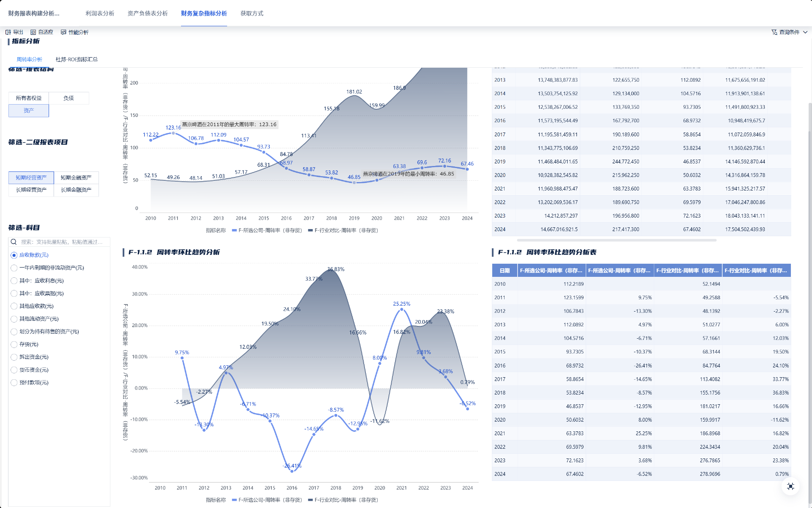Image resolution: width=812 pixels, height=508 pixels.
Task: Click the table's horizontal scrollbar
Action: [616, 240]
